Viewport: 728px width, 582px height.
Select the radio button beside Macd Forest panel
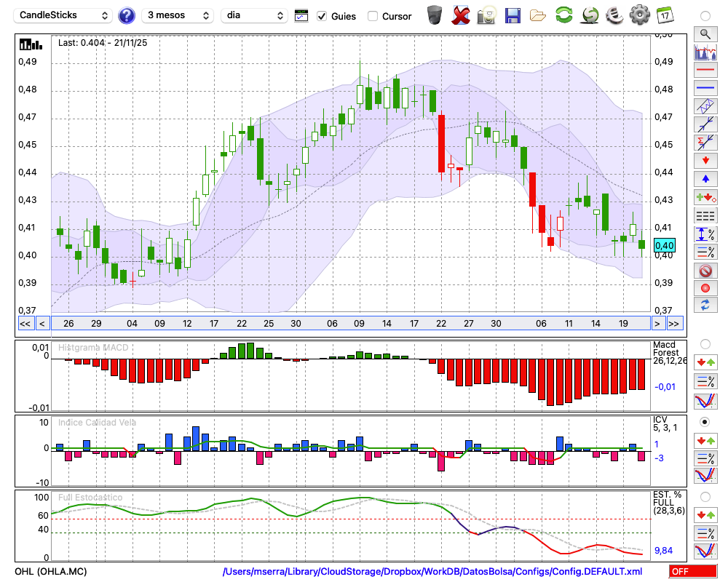click(705, 343)
